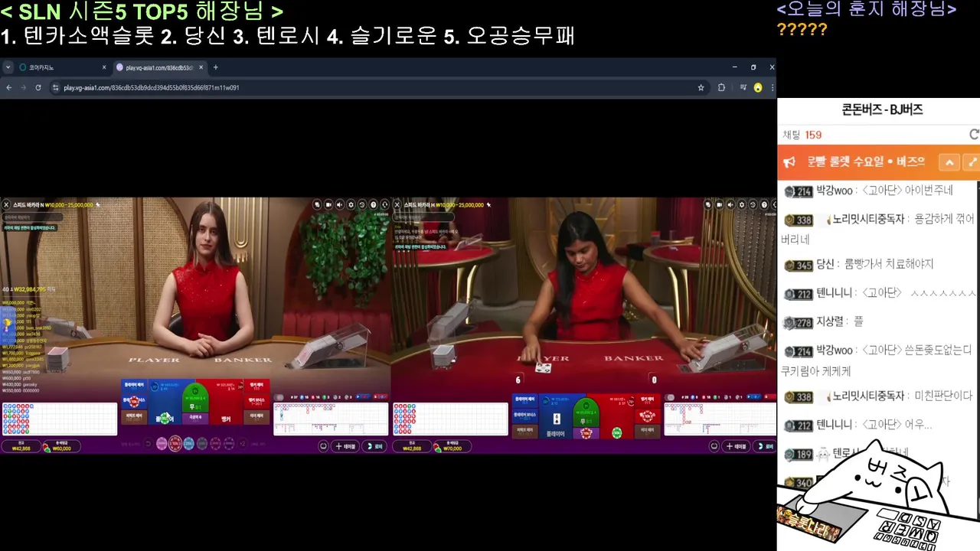
Task: Mute sound speaker icon in left baccarat game
Action: (339, 204)
